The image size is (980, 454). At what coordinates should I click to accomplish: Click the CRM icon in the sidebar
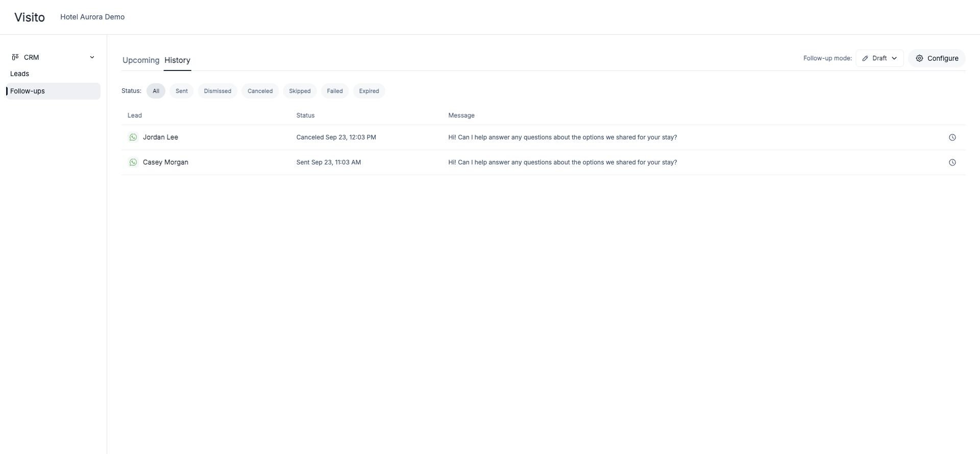(15, 57)
